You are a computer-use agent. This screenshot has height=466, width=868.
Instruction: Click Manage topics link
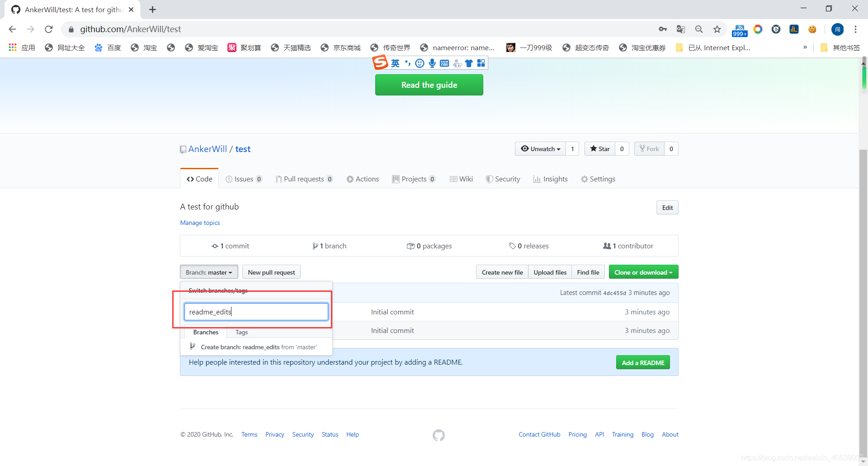(x=200, y=223)
